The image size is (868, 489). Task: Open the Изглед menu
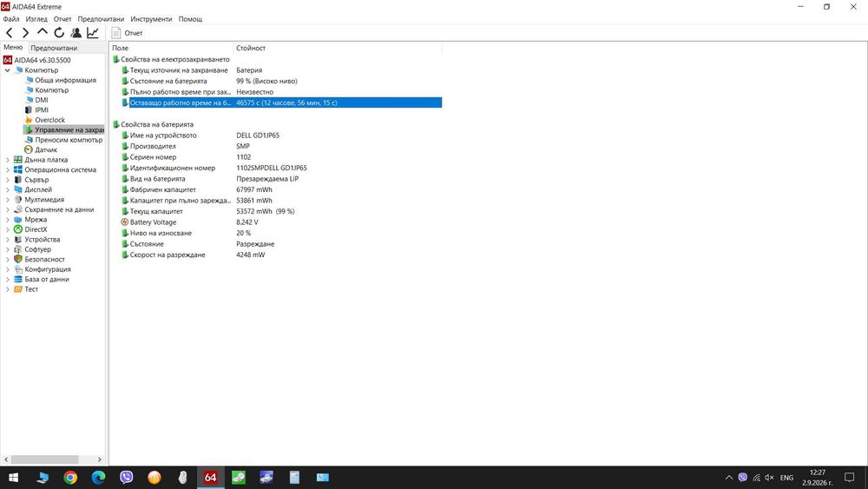click(x=36, y=19)
